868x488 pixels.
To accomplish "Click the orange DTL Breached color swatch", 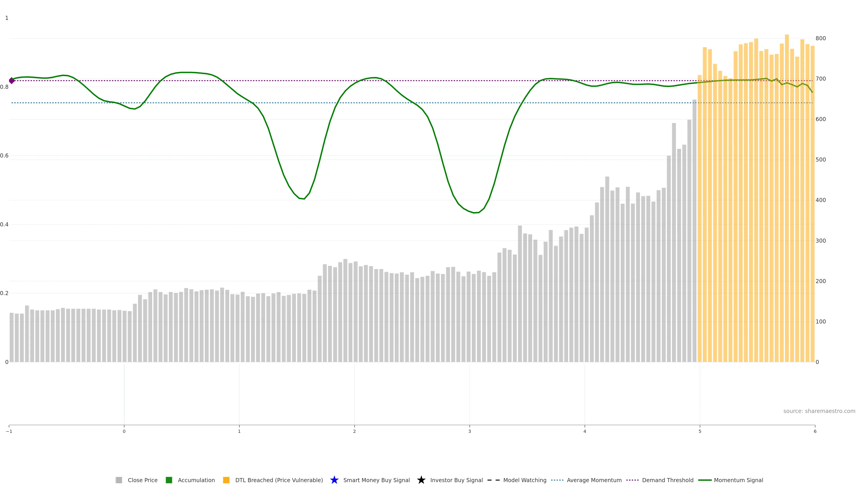I will point(226,480).
